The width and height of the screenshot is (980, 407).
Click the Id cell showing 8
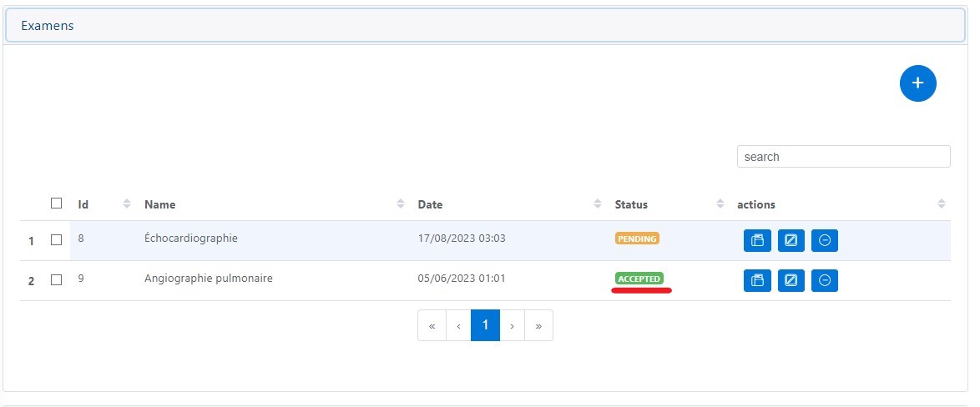click(x=81, y=238)
